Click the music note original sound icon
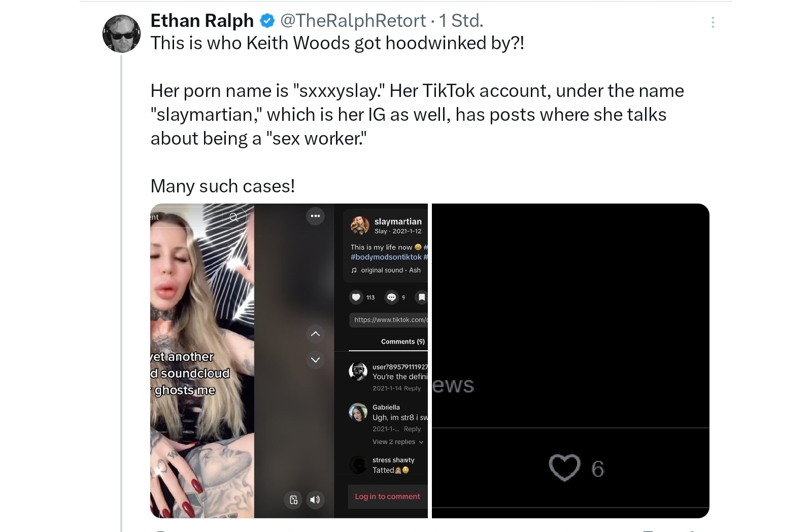The image size is (812, 532). tap(354, 270)
